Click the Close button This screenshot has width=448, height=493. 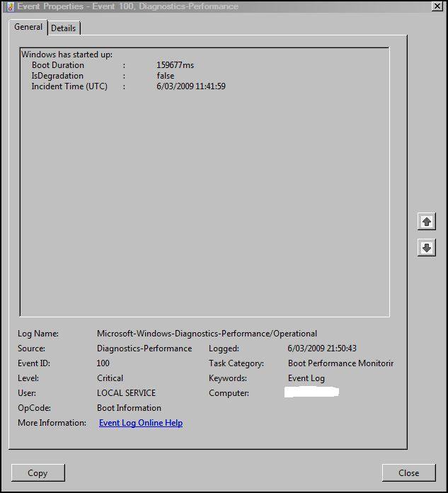coord(409,473)
